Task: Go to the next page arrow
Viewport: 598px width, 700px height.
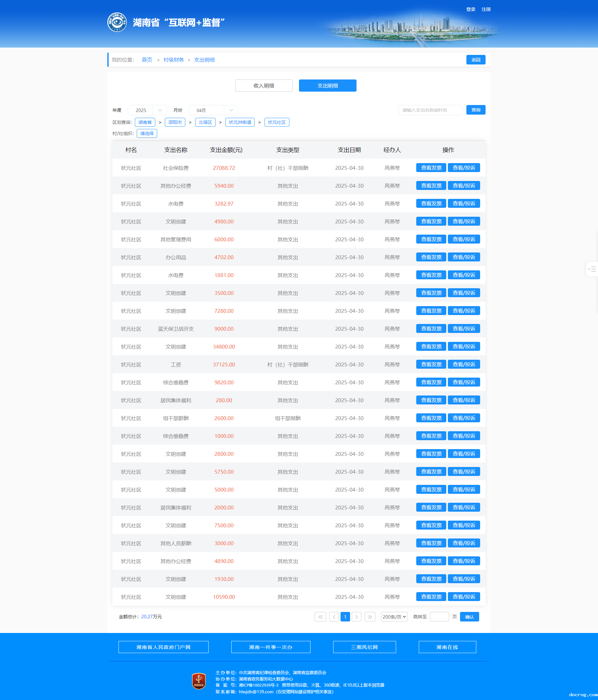Action: 356,617
